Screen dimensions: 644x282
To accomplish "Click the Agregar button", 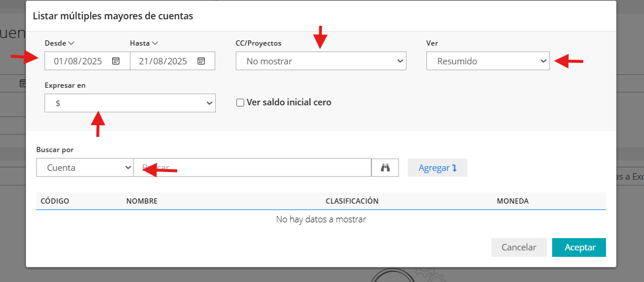I will click(x=438, y=167).
